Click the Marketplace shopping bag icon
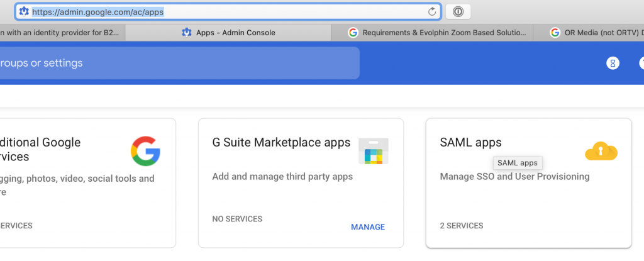Viewport: 644px width, 261px height. (374, 152)
